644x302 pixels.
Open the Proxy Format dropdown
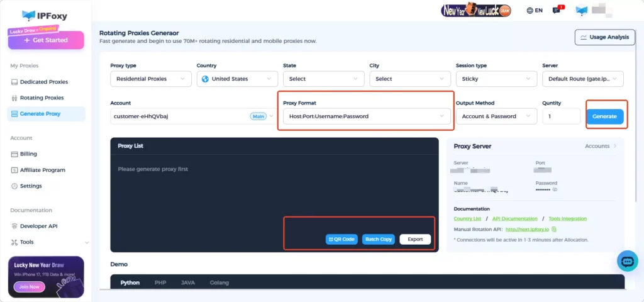[365, 116]
